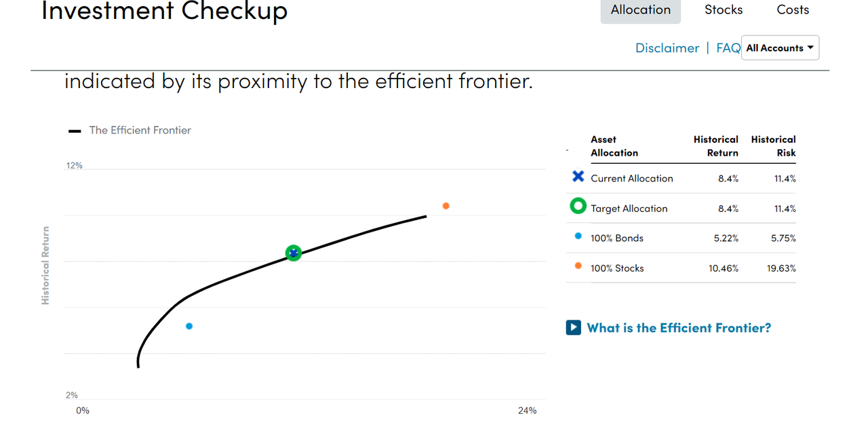Click the blue dot beside 100% Bonds
The image size is (868, 422).
[x=578, y=236]
